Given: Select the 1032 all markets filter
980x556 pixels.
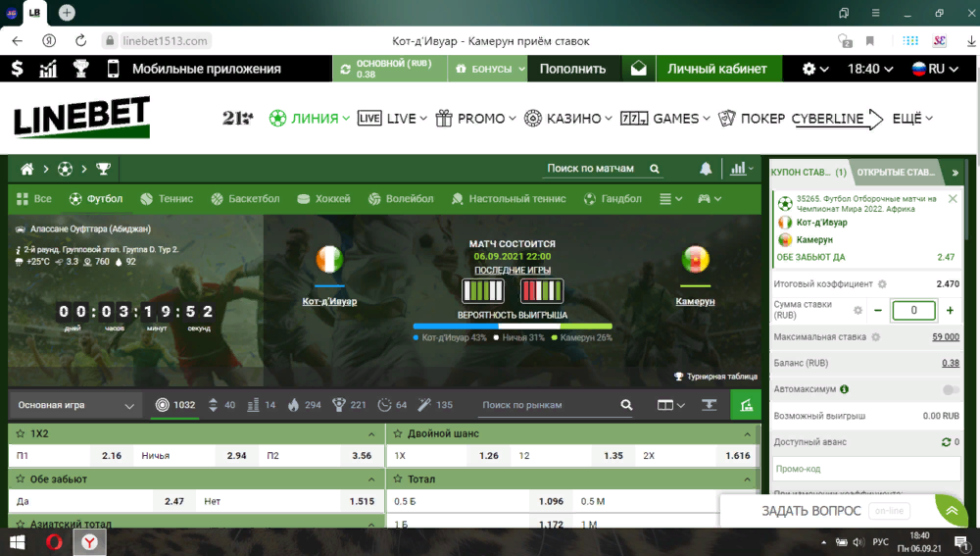Looking at the screenshot, I should point(175,405).
